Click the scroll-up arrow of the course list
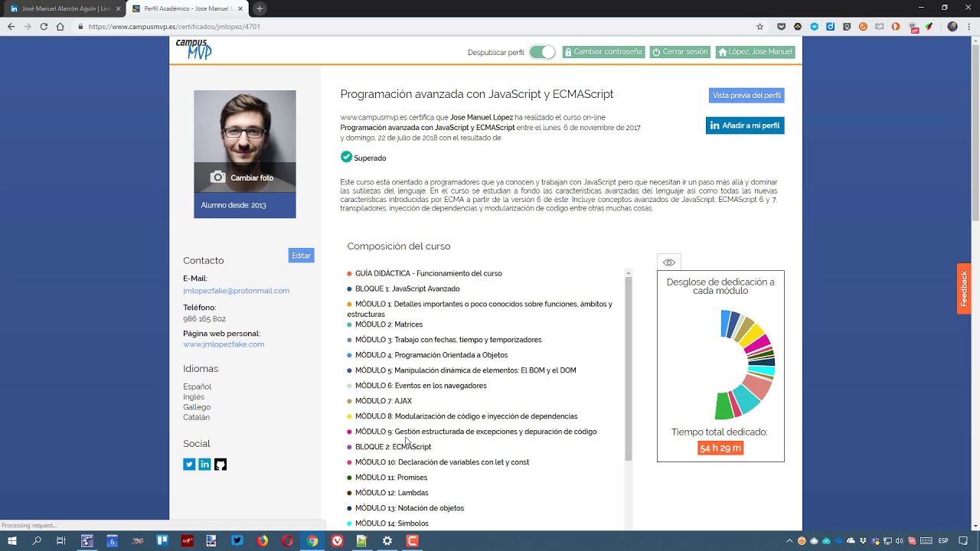Viewport: 980px width, 551px height. click(629, 273)
